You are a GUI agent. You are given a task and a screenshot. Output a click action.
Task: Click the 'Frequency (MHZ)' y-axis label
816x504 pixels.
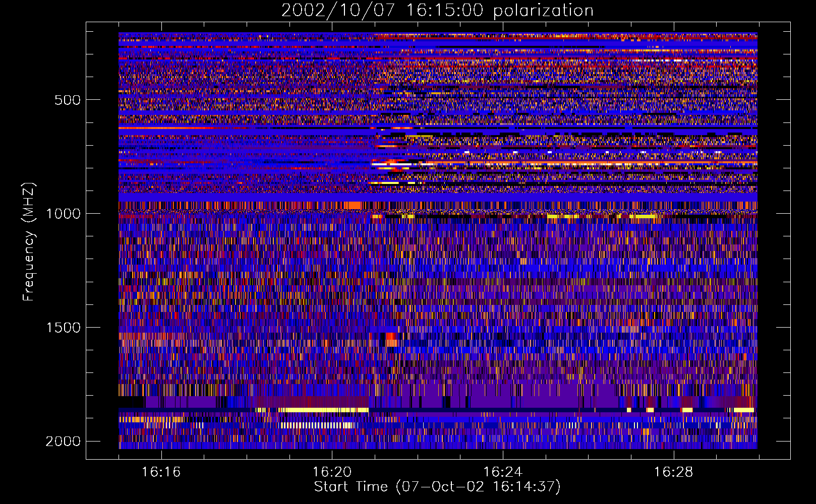(x=29, y=242)
